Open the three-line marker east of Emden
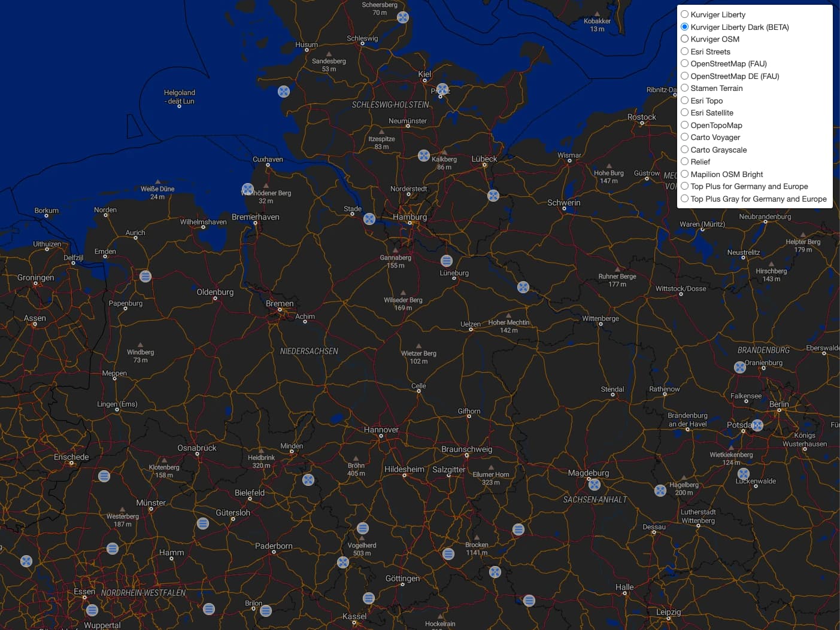Viewport: 840px width, 630px height. (x=145, y=276)
